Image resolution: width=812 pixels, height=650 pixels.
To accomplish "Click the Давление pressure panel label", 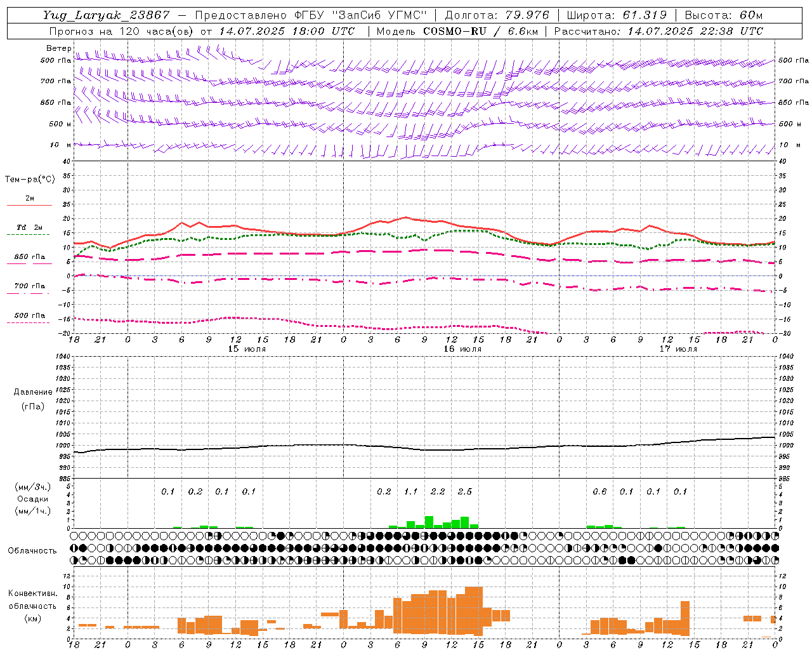I will click(32, 392).
